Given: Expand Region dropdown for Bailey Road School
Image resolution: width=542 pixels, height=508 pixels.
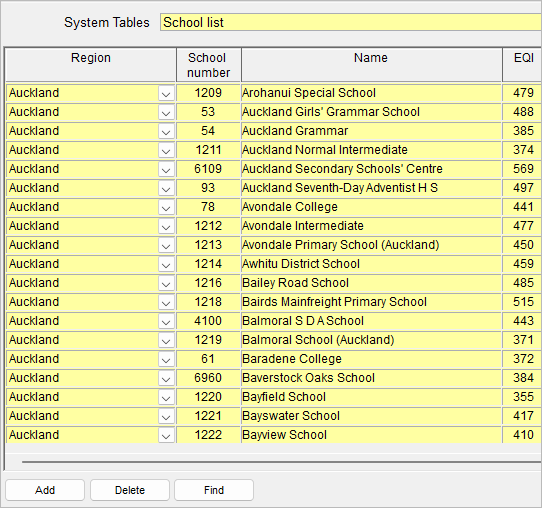Looking at the screenshot, I should coord(166,283).
